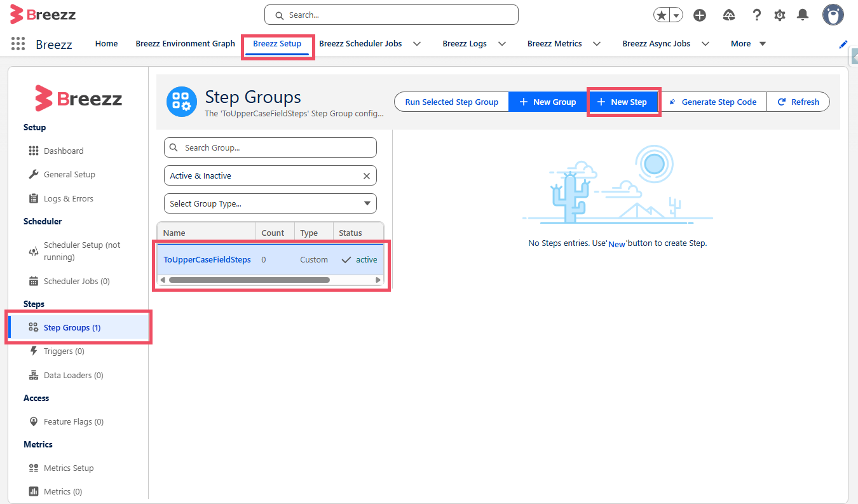Sort table by Status column header
This screenshot has height=504, width=858.
[x=358, y=233]
